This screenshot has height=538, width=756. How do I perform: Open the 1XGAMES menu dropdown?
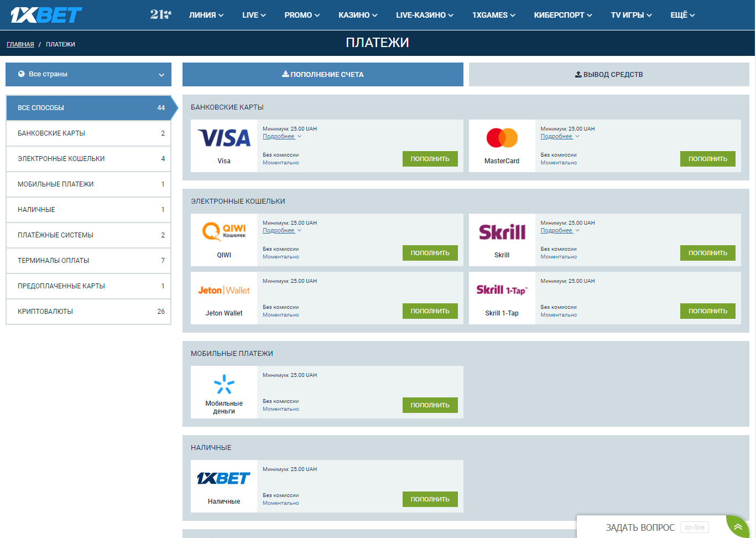494,15
